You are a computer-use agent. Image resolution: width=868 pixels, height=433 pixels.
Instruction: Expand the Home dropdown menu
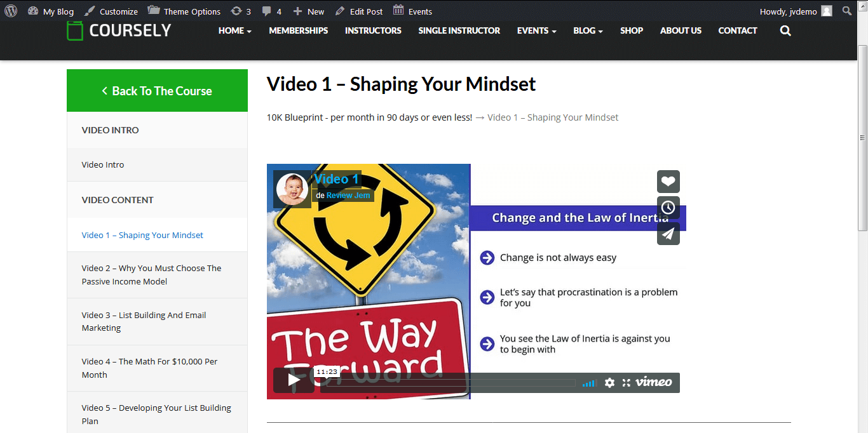234,30
